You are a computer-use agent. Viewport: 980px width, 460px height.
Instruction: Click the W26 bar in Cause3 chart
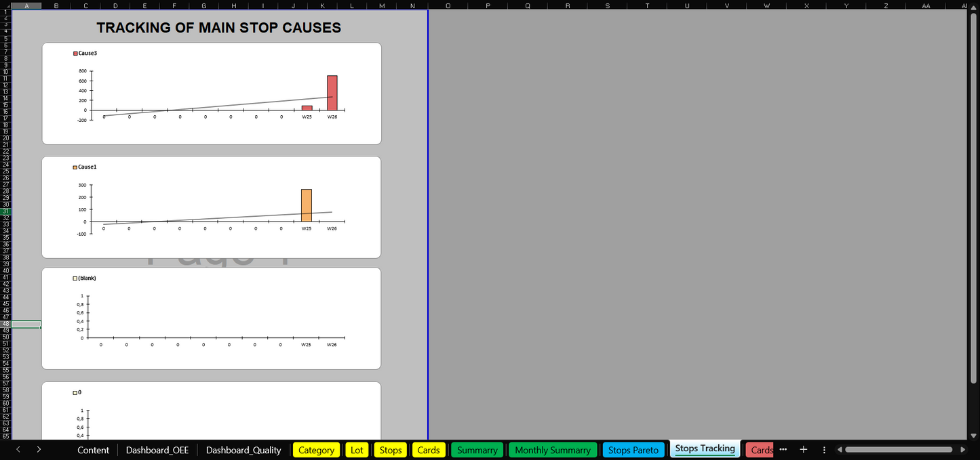pyautogui.click(x=332, y=93)
